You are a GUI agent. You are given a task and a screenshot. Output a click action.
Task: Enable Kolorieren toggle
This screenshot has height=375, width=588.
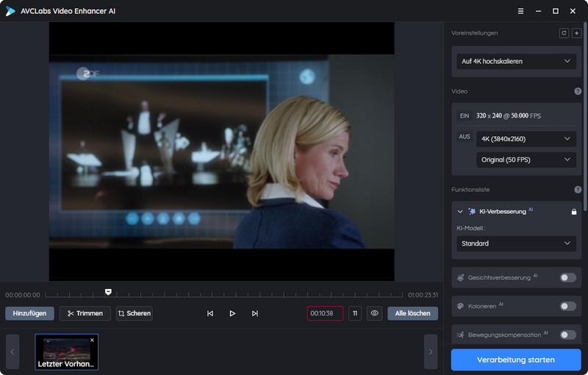[x=567, y=306]
